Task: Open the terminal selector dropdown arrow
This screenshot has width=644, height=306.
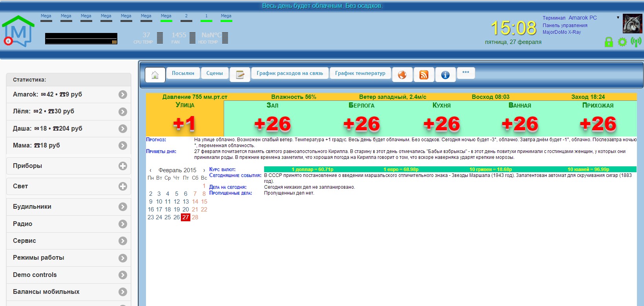Action: click(x=618, y=18)
